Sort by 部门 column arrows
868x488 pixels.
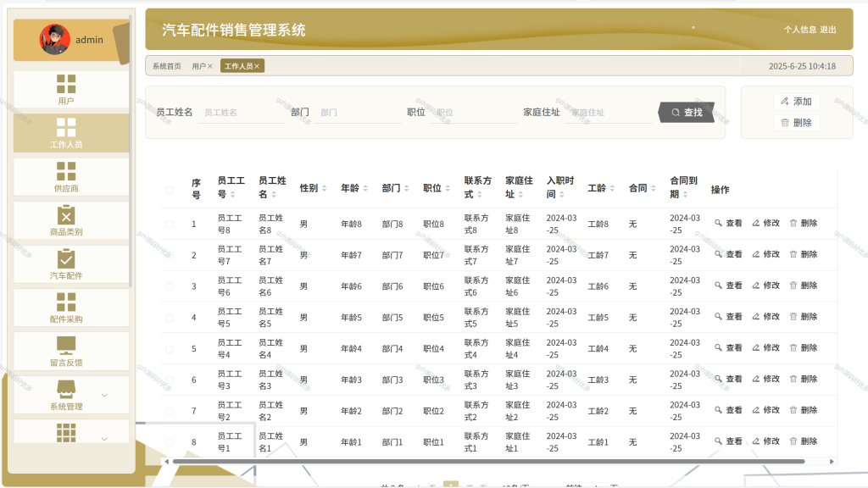point(406,188)
